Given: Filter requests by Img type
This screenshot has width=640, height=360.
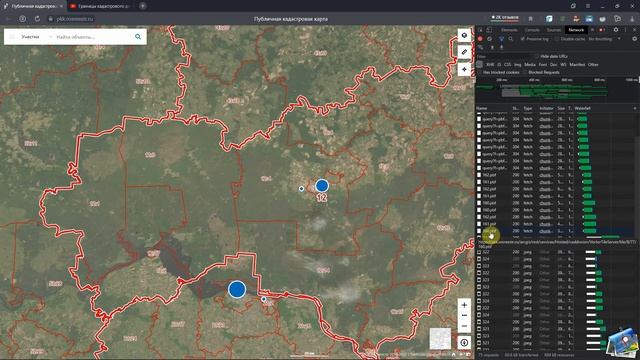Looking at the screenshot, I should [518, 64].
